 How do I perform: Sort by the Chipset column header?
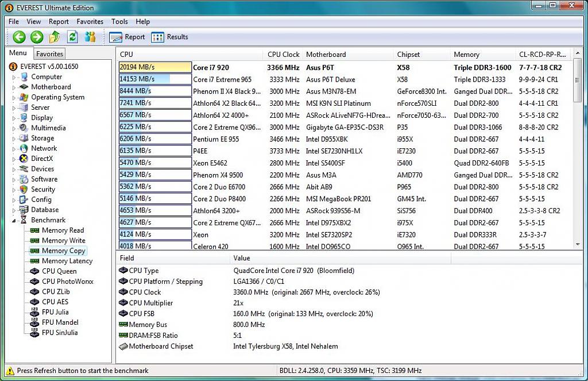point(422,55)
